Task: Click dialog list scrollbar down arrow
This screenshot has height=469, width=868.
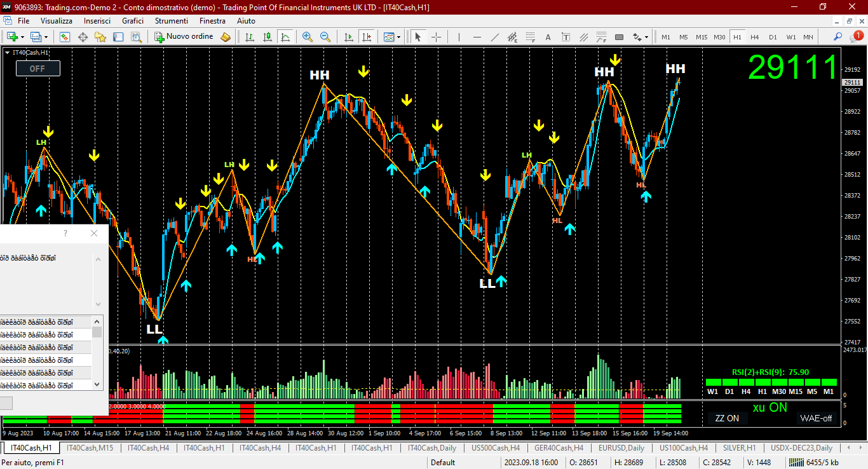Action: coord(97,384)
